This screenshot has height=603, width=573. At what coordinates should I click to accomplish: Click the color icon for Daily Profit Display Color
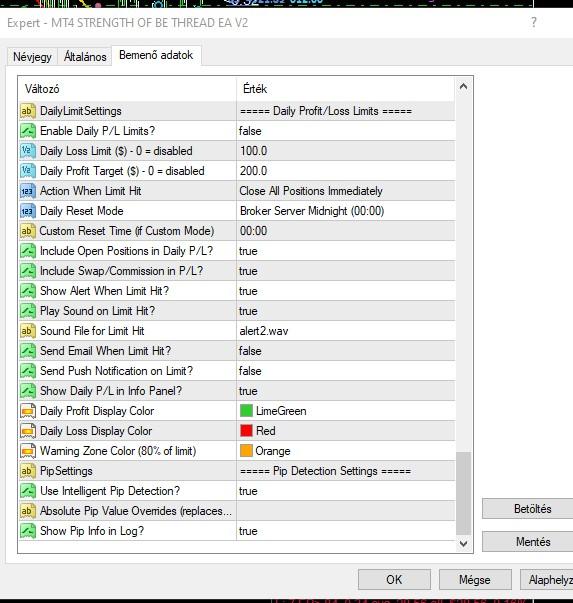pyautogui.click(x=28, y=411)
